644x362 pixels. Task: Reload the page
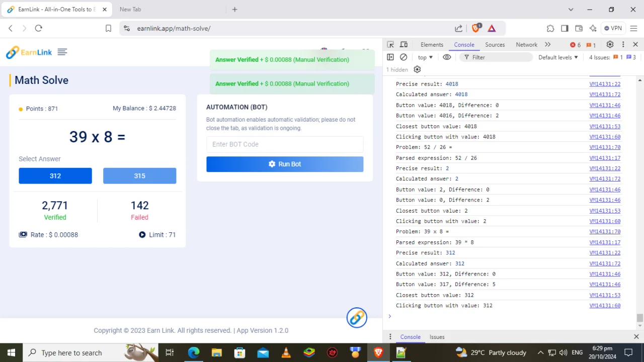coord(38,28)
